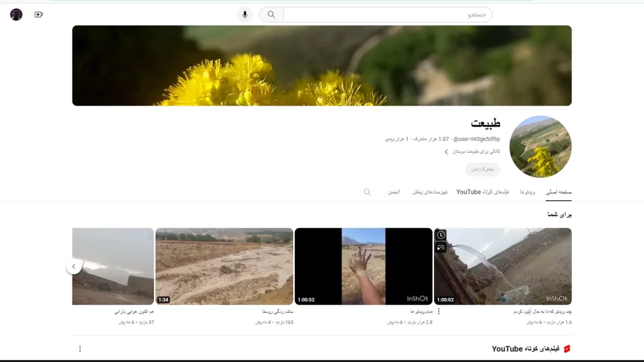Open the 1:00:02 water-pouring video thumbnail

(502, 266)
